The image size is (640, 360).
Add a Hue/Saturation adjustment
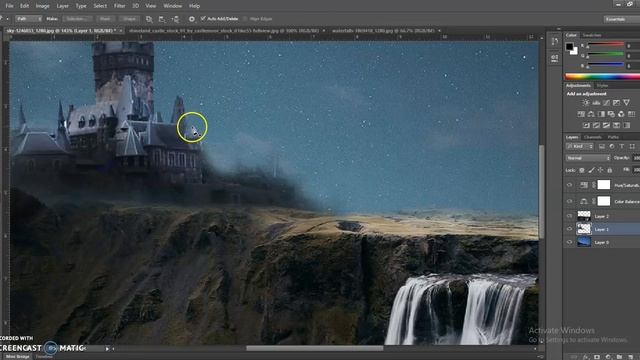pyautogui.click(x=581, y=114)
